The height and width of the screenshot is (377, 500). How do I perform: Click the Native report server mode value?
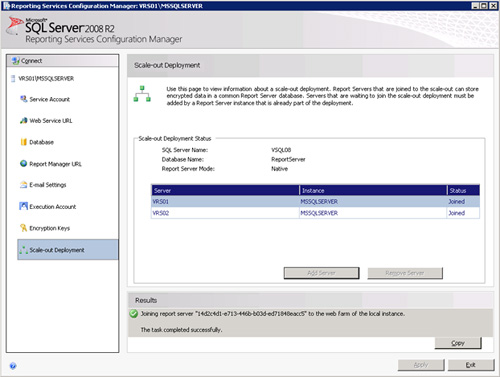(x=279, y=169)
